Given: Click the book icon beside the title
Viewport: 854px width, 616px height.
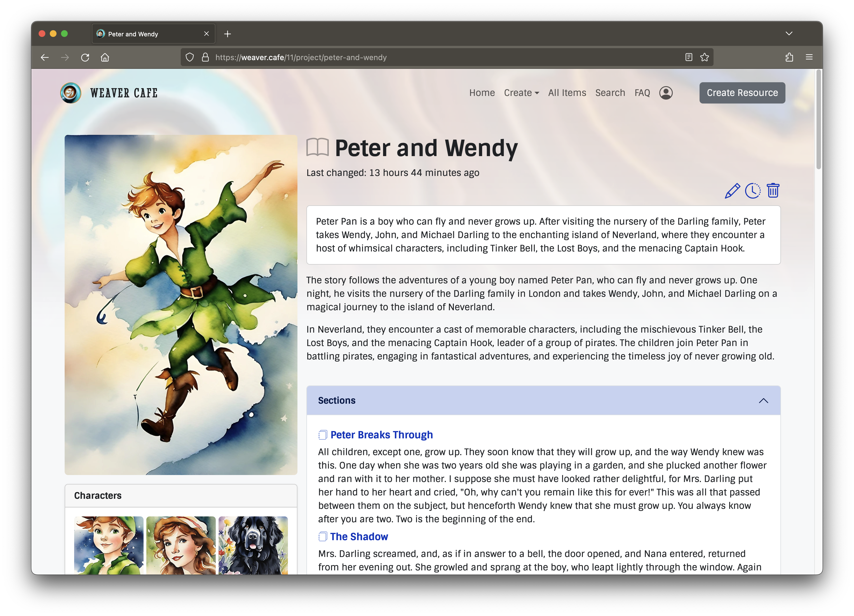Looking at the screenshot, I should coord(317,148).
